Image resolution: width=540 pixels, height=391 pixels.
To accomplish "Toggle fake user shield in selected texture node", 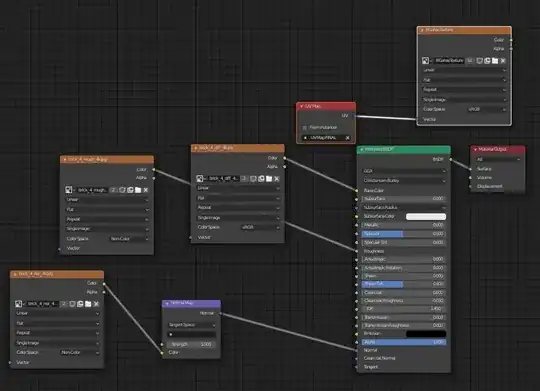I will (479, 61).
